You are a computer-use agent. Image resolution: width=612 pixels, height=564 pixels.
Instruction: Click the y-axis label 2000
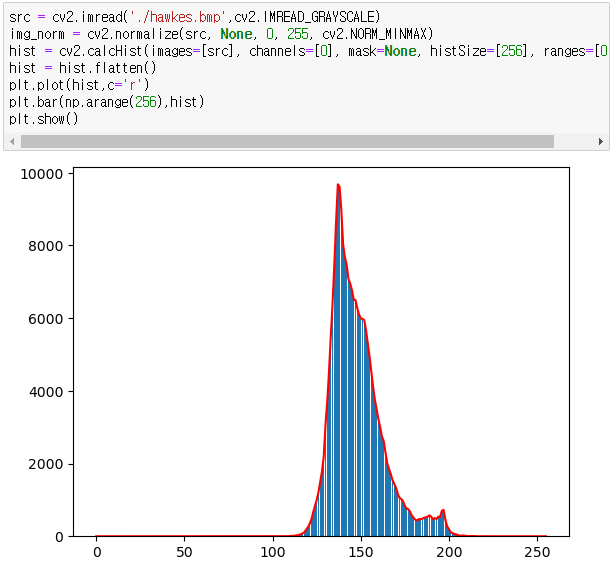[x=46, y=464]
